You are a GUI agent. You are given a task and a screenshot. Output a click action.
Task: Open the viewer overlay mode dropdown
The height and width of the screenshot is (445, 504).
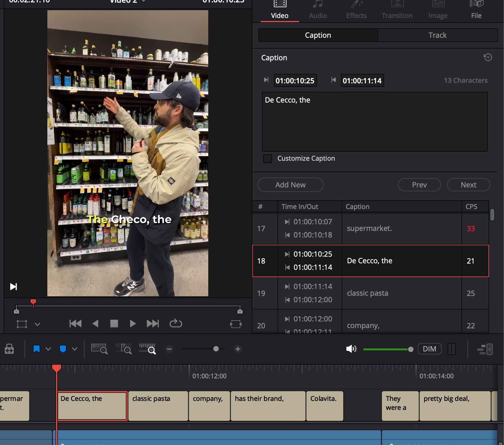click(37, 324)
